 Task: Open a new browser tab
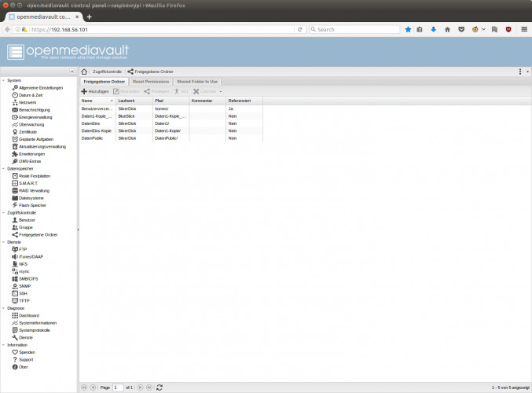coord(90,17)
